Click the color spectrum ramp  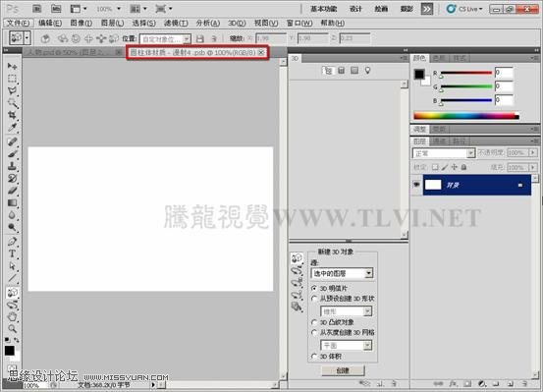tap(466, 116)
